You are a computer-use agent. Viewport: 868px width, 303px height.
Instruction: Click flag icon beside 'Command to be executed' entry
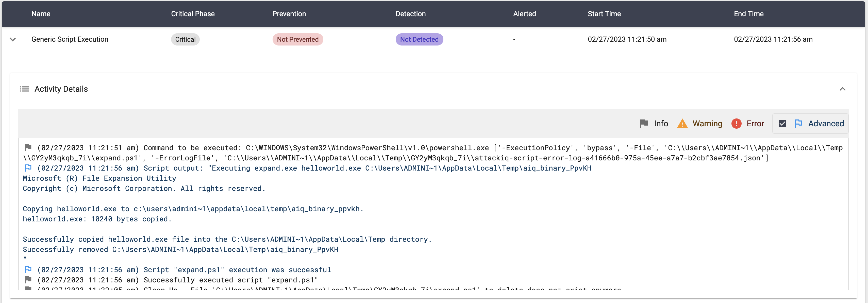[x=28, y=147]
